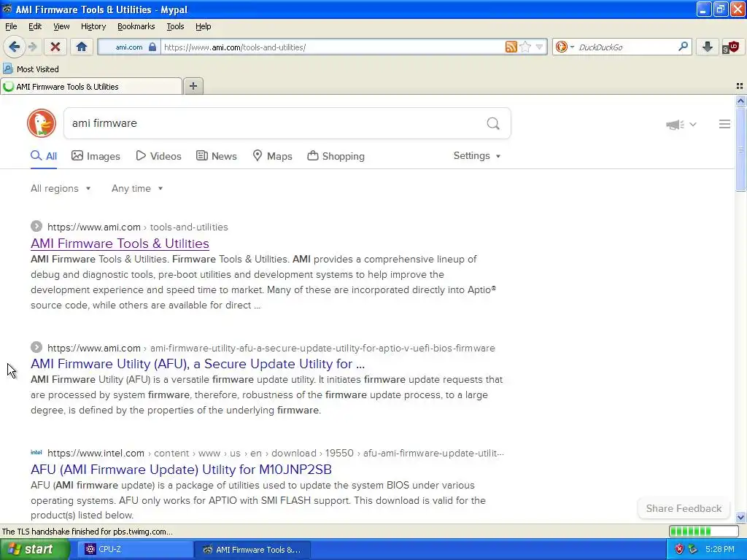The image size is (747, 560).
Task: Open a new tab with plus button
Action: [x=193, y=86]
